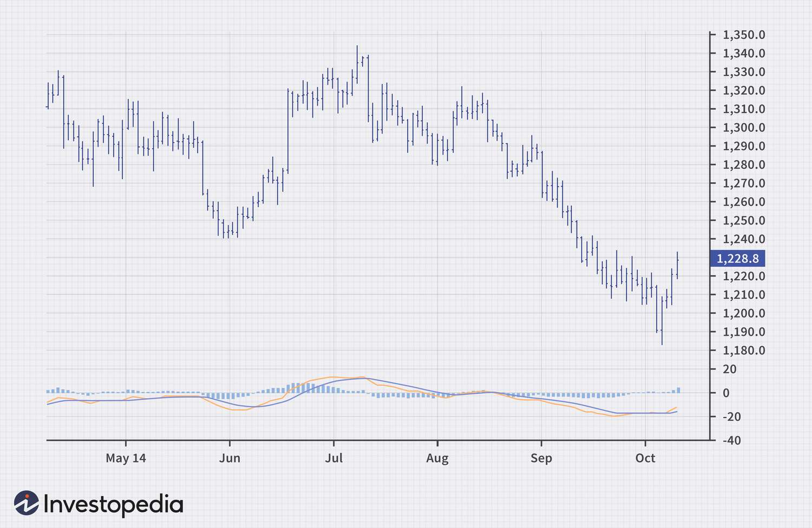Click the final positive MACD histogram bar
The width and height of the screenshot is (812, 528).
coord(678,390)
